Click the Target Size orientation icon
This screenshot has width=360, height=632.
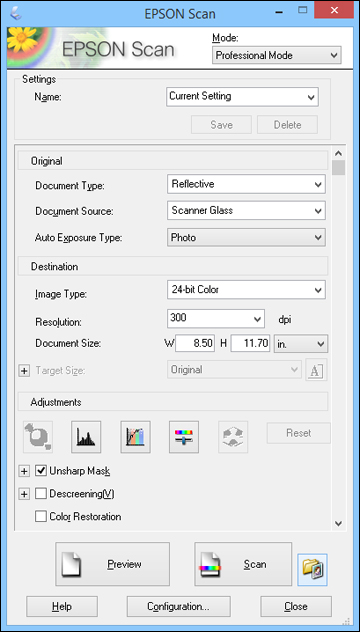[x=316, y=370]
